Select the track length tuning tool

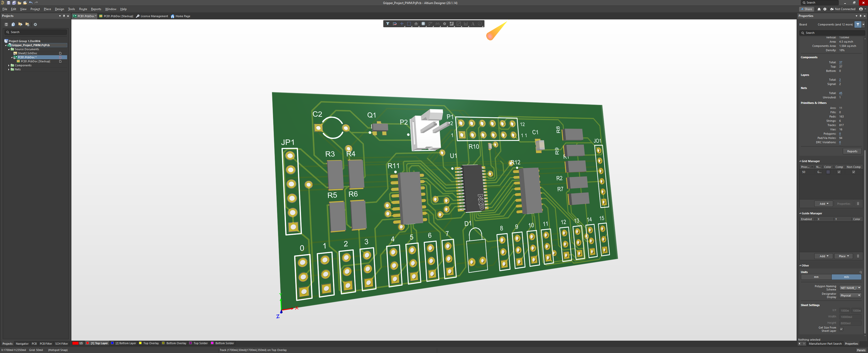pos(437,24)
